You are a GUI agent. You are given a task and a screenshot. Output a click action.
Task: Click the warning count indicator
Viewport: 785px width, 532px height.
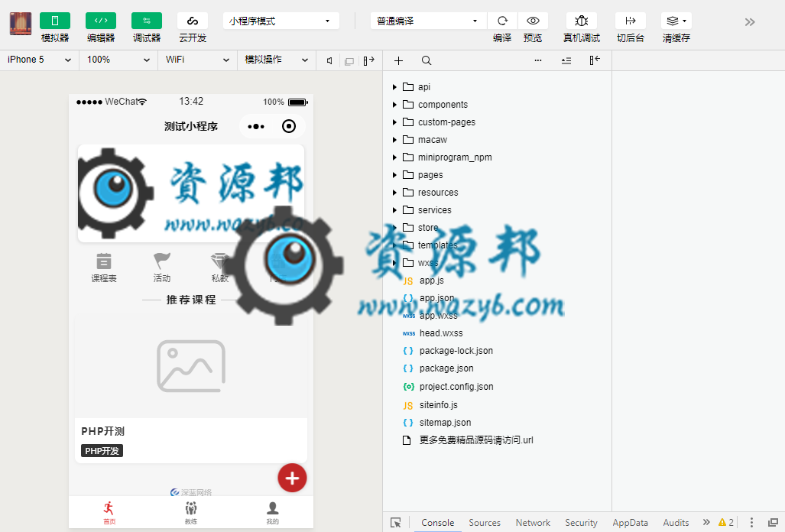726,523
